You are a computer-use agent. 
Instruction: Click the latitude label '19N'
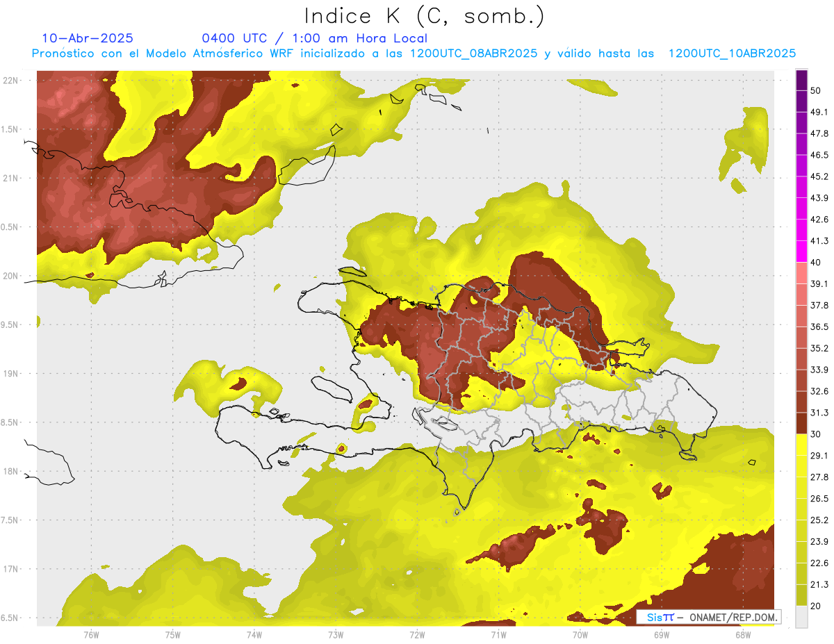tap(12, 374)
